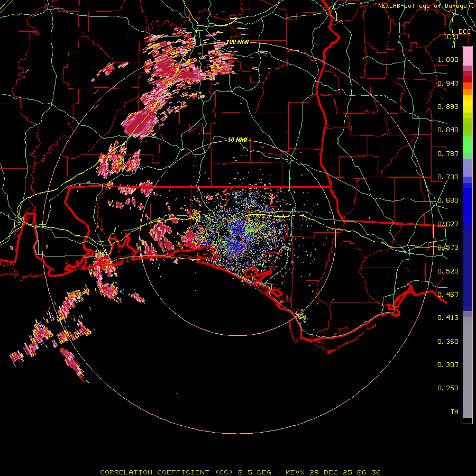
Task: Click the 0.253 scale value
Action: 448,388
